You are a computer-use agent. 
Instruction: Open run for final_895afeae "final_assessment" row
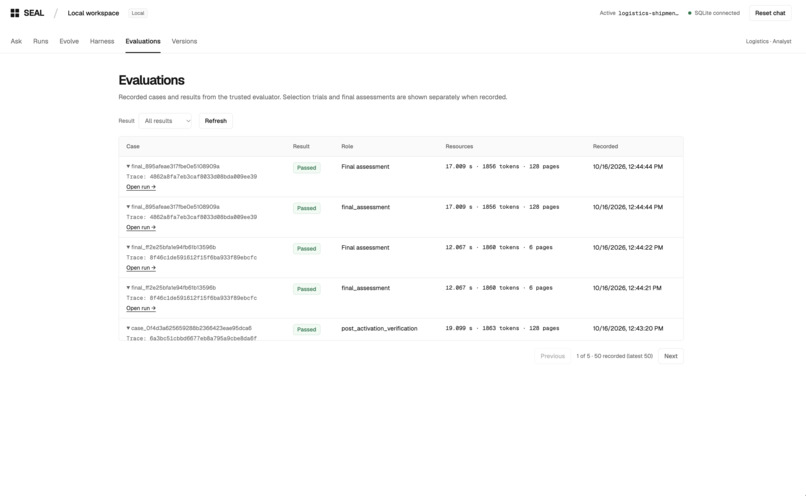click(x=141, y=227)
